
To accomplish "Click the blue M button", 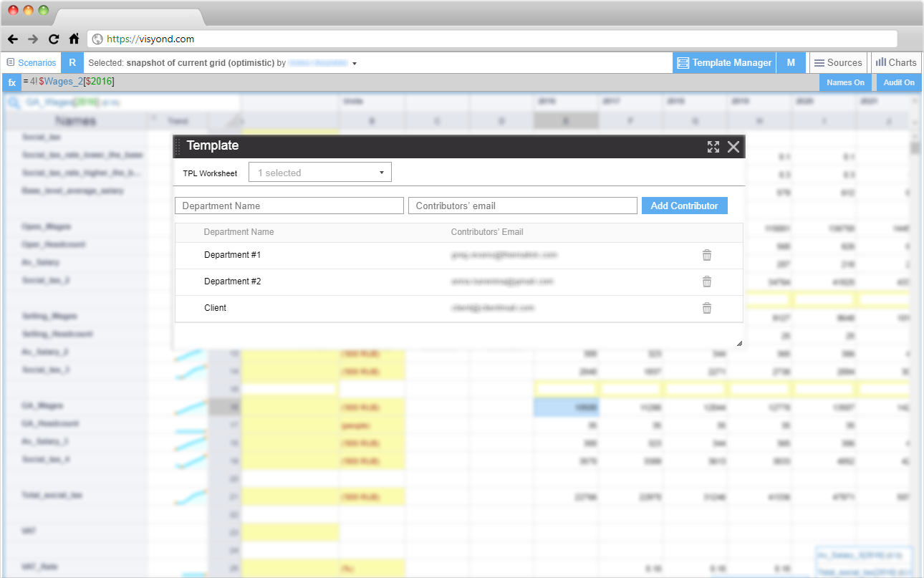I will coord(791,63).
